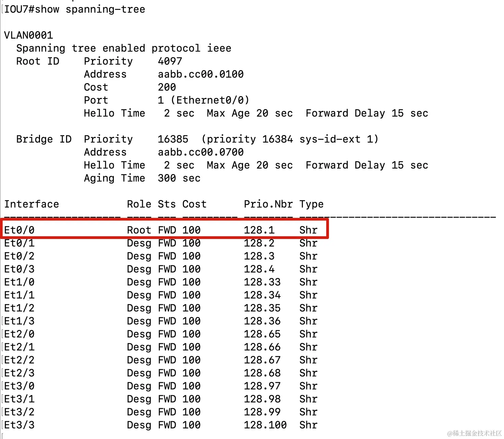Select interface Et3/2 row name

(x=19, y=412)
